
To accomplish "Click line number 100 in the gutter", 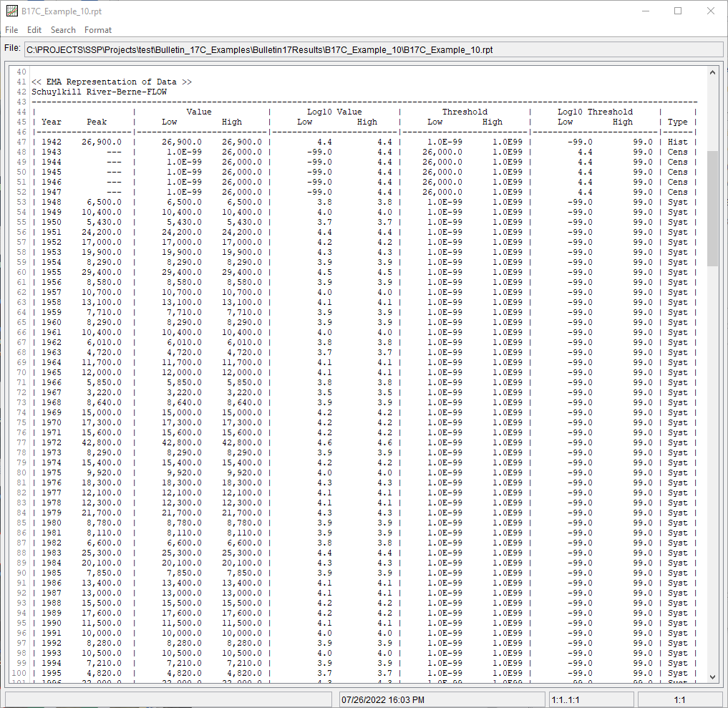I will point(19,673).
